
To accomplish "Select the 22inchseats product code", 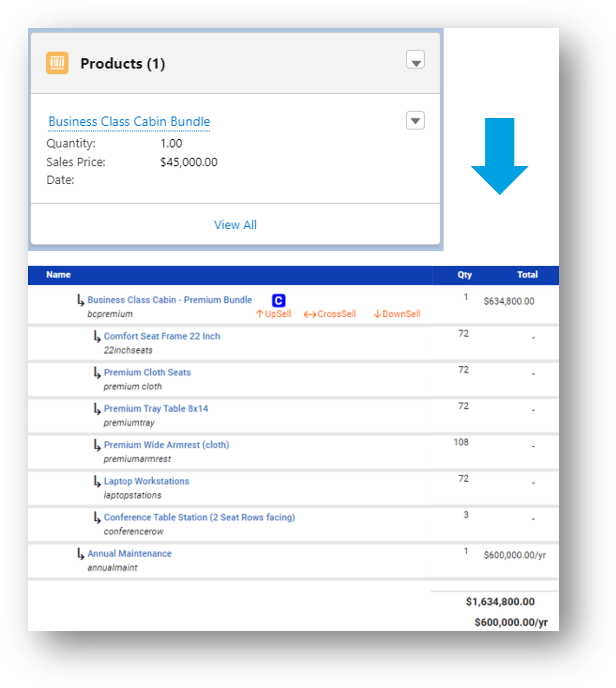I will [x=128, y=350].
